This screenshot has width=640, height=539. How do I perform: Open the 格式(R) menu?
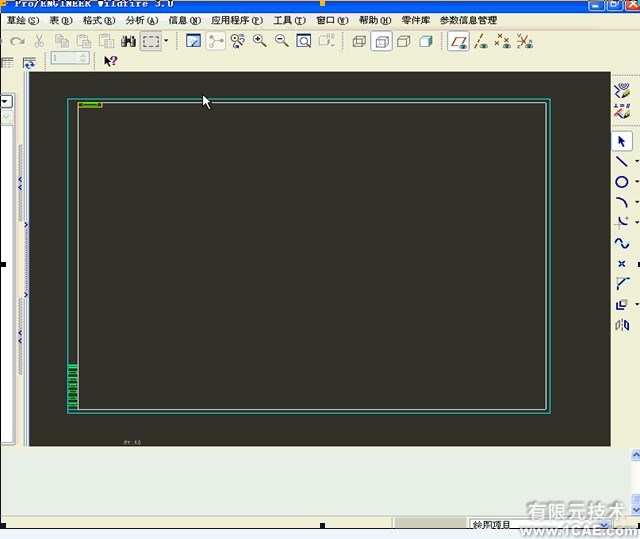[x=99, y=20]
